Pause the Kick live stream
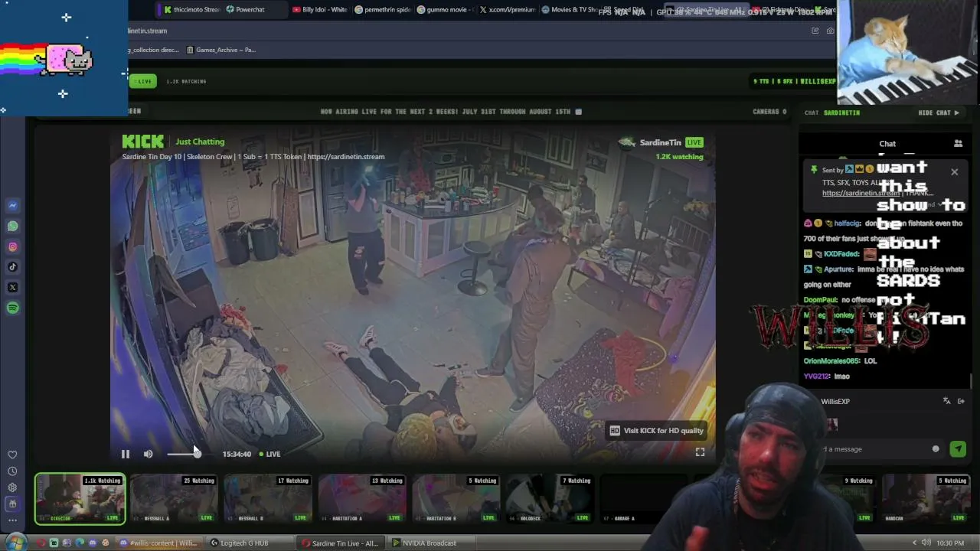The height and width of the screenshot is (551, 980). (x=126, y=454)
